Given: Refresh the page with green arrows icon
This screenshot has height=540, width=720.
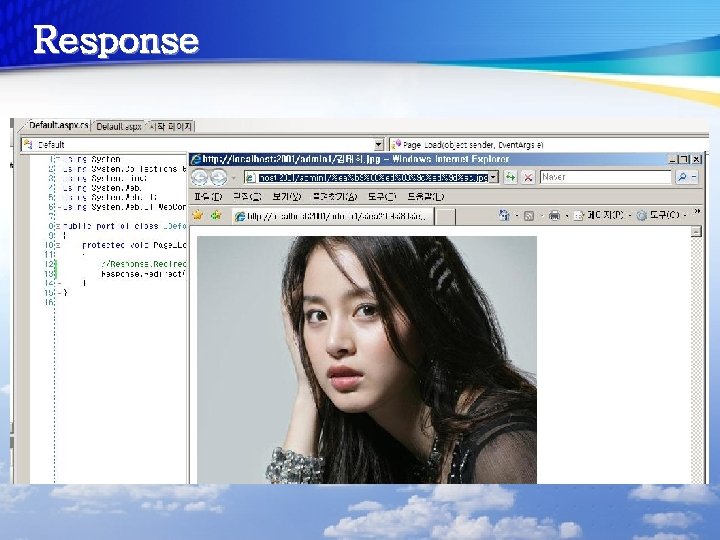Looking at the screenshot, I should [x=510, y=177].
